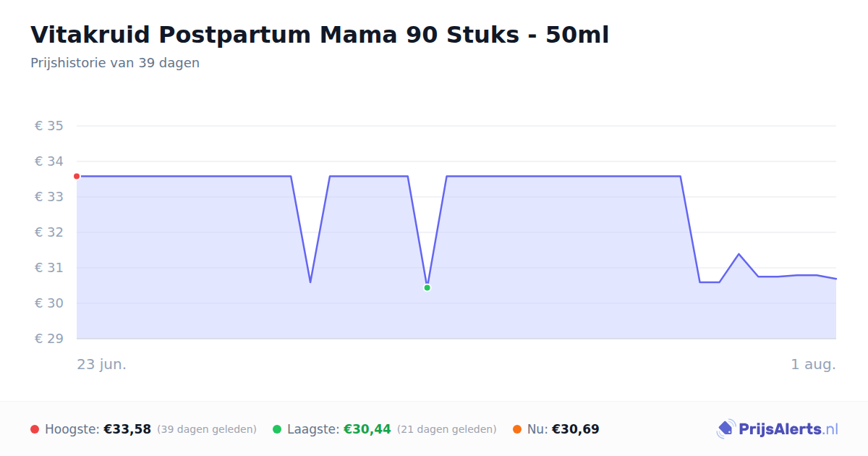868x456 pixels.
Task: Click the orange Nu legend dot
Action: pos(517,429)
